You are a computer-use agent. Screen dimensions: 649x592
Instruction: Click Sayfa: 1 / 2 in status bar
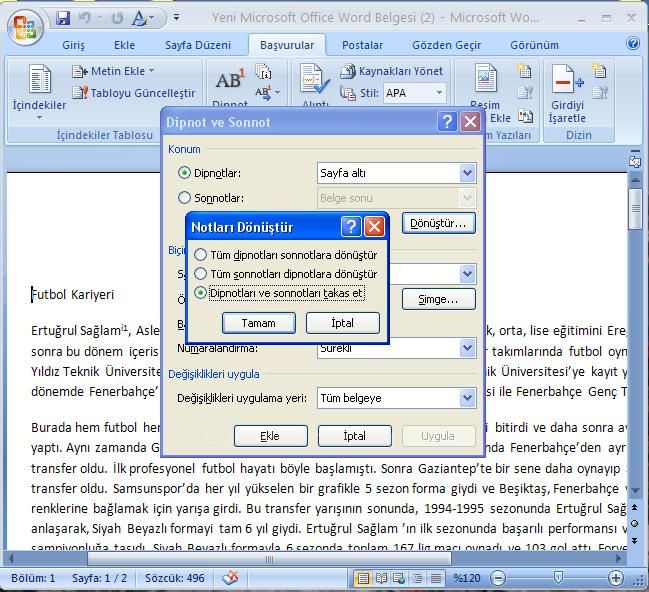coord(99,578)
